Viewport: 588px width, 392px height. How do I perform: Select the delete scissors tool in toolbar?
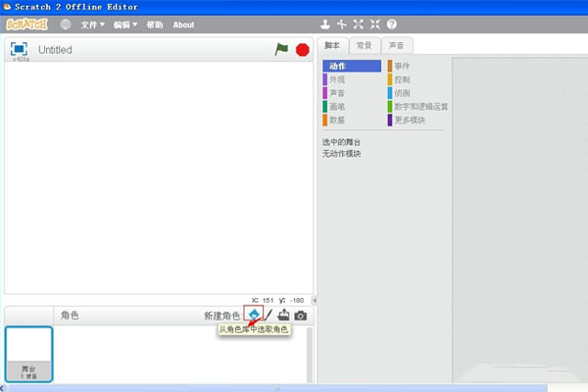342,24
